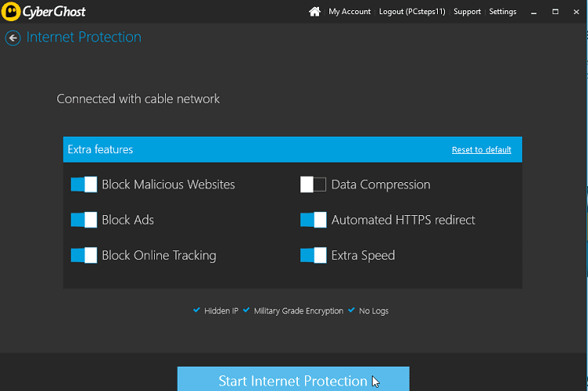Click the home icon in top bar
588x391 pixels.
pos(314,12)
